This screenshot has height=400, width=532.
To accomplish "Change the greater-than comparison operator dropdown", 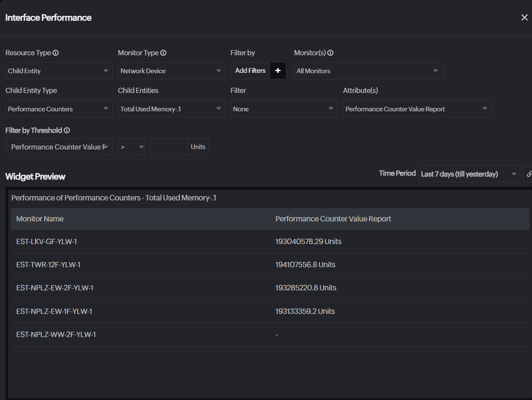I will [131, 147].
